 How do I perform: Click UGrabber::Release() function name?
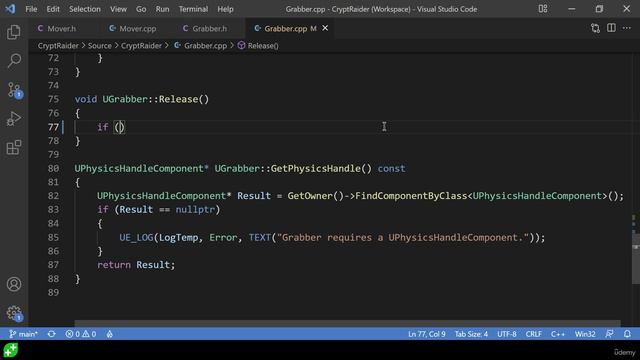click(156, 99)
